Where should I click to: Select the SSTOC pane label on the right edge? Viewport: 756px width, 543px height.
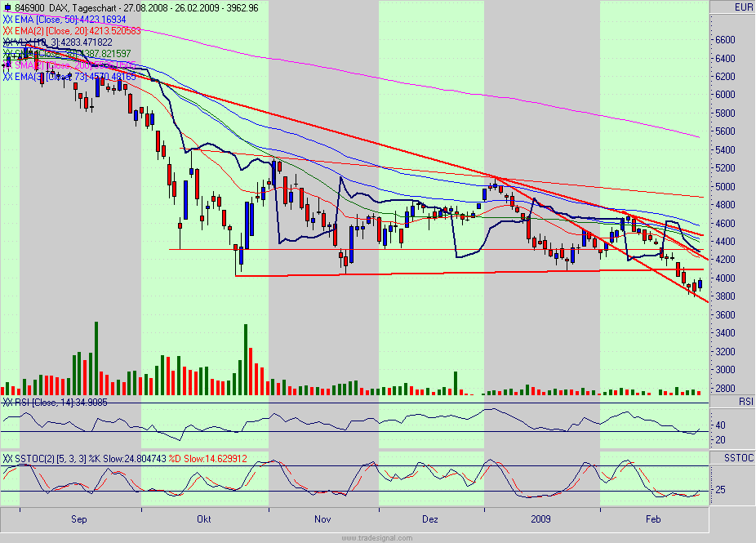[x=737, y=458]
